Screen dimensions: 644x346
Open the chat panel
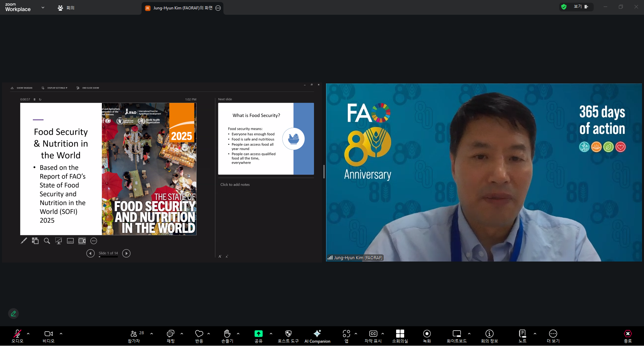tap(170, 336)
